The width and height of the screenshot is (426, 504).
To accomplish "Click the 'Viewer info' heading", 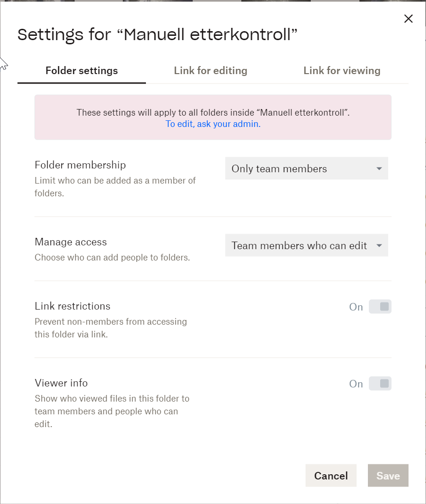I will [61, 383].
